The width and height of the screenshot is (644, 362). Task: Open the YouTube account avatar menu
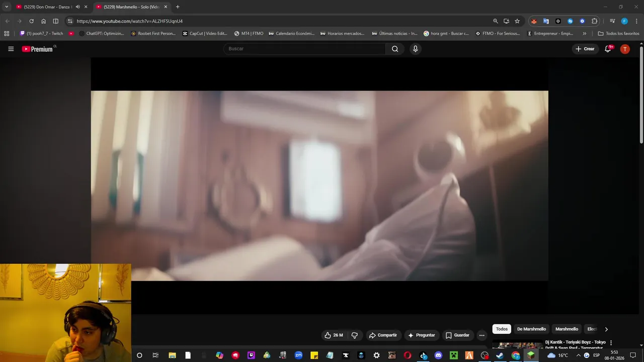[x=625, y=49]
